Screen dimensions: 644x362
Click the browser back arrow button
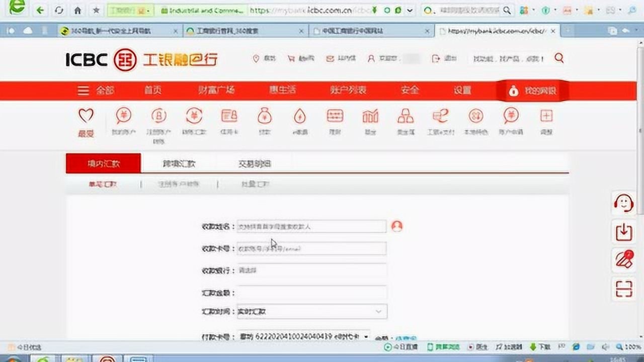coord(40,10)
